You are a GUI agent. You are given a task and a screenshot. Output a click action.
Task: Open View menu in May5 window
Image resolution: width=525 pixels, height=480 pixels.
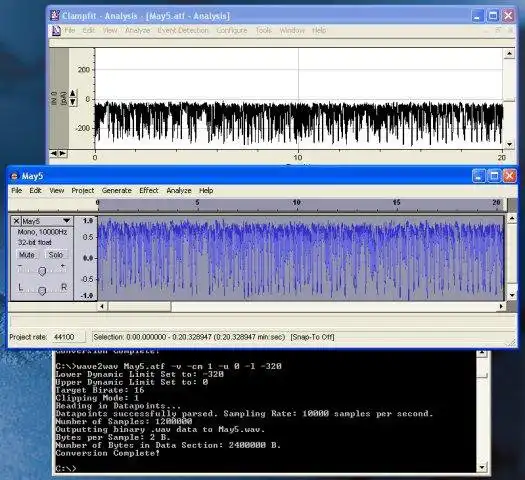tap(57, 190)
